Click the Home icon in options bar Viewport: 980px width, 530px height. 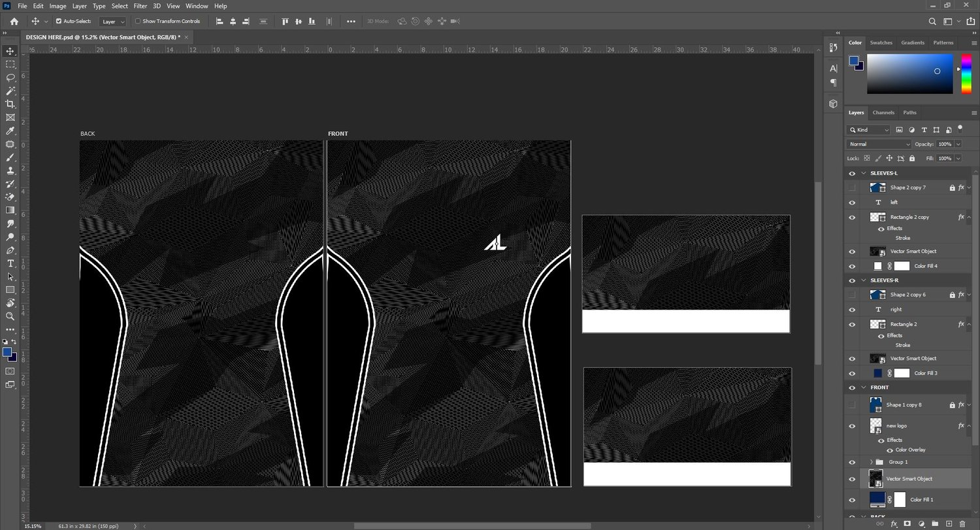[14, 21]
